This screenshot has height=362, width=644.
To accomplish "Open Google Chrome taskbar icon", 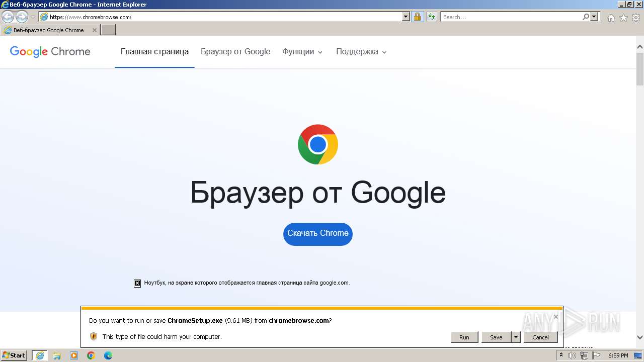I will pyautogui.click(x=91, y=355).
